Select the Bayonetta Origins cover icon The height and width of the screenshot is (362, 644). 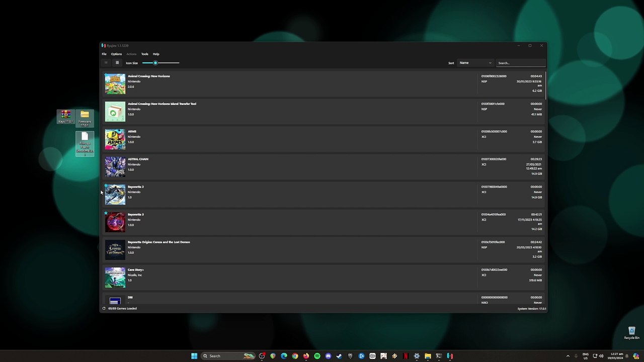click(x=115, y=250)
